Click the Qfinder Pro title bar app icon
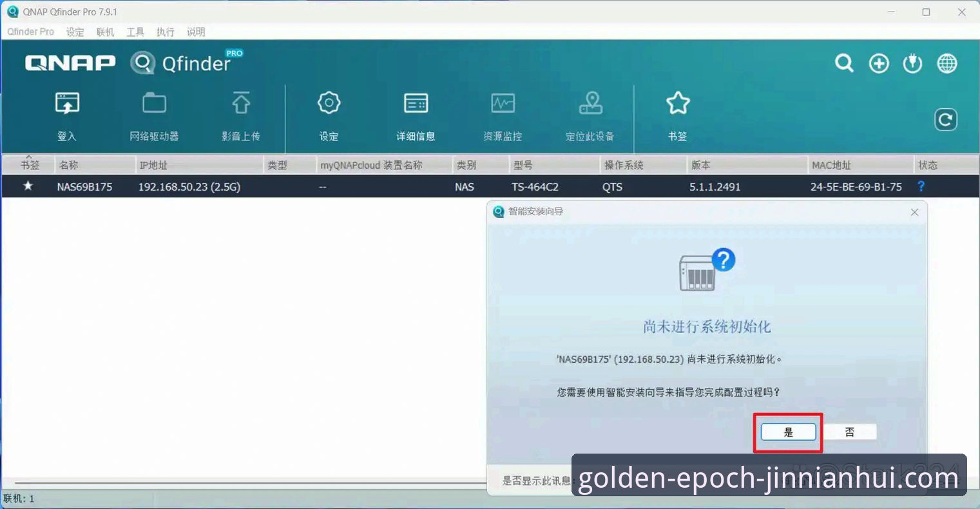Viewport: 980px width, 509px height. tap(12, 12)
